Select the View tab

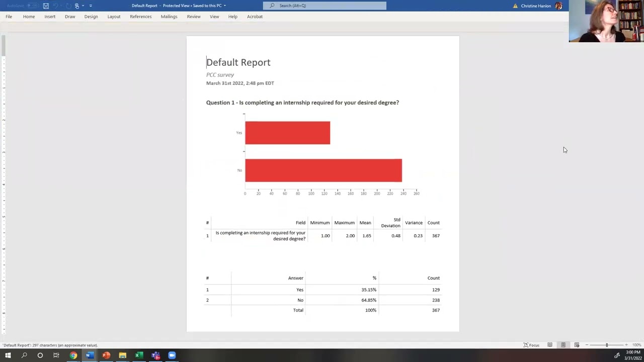click(x=214, y=17)
